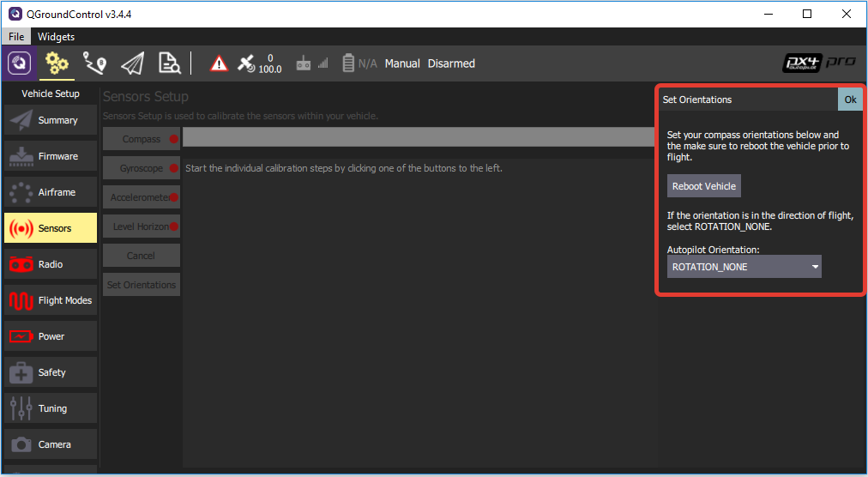The height and width of the screenshot is (477, 868).
Task: Open the Plan view waypoint icon
Action: point(94,63)
